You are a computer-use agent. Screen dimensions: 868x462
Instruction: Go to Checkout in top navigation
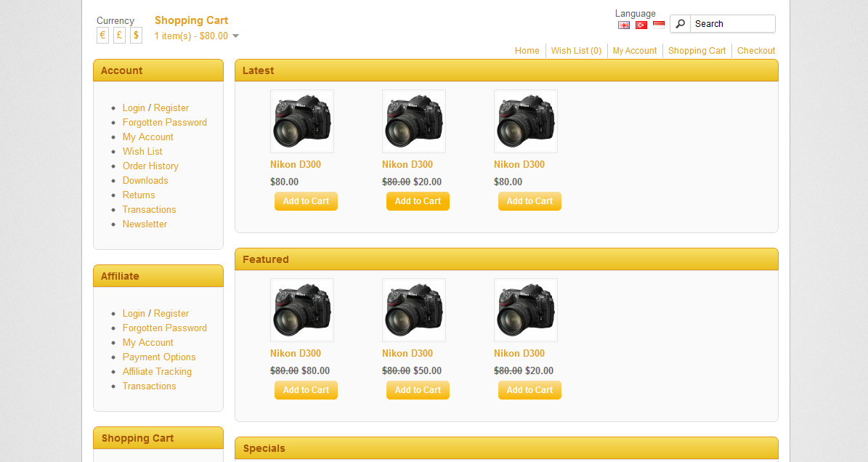coord(756,50)
